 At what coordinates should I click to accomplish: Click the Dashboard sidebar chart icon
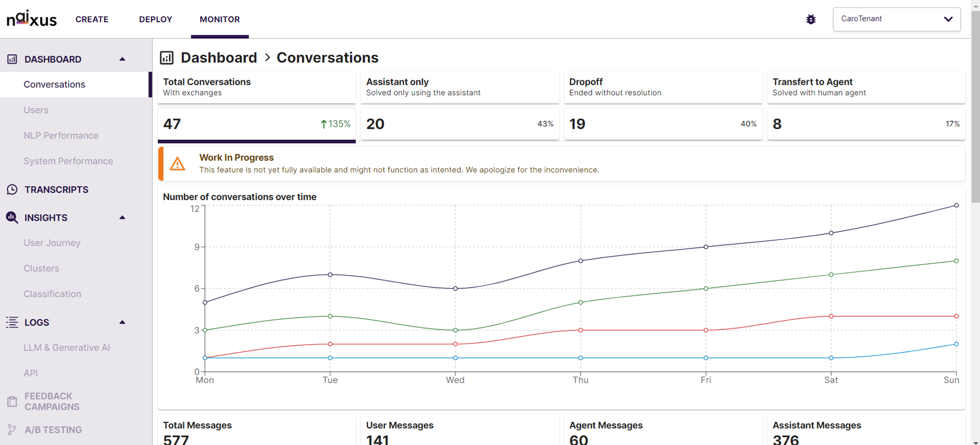click(12, 59)
